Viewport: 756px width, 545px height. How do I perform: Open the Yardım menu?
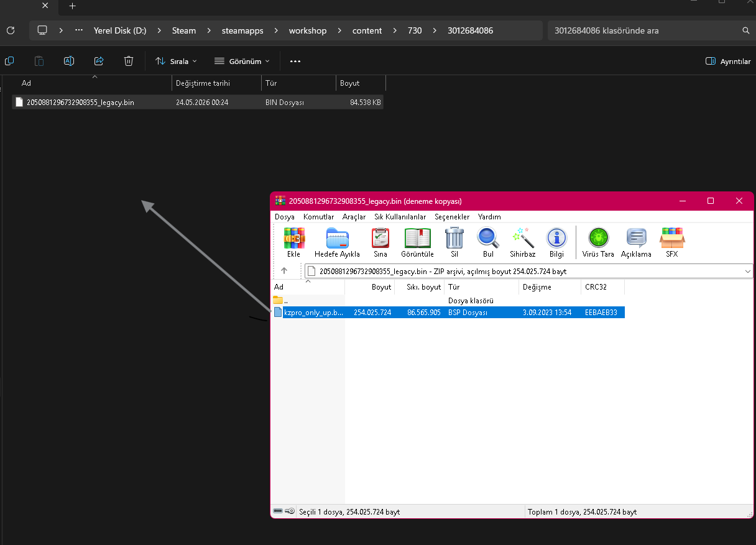(x=489, y=217)
